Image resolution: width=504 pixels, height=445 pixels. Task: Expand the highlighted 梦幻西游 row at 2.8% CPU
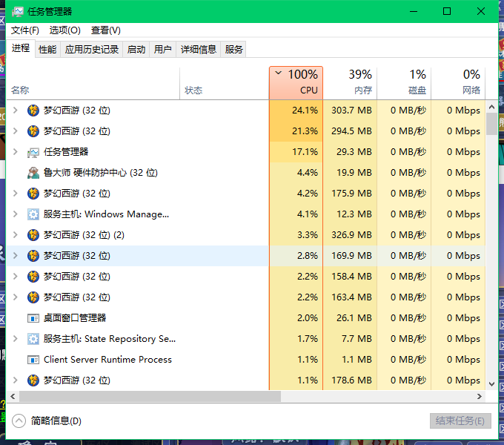[x=15, y=256]
